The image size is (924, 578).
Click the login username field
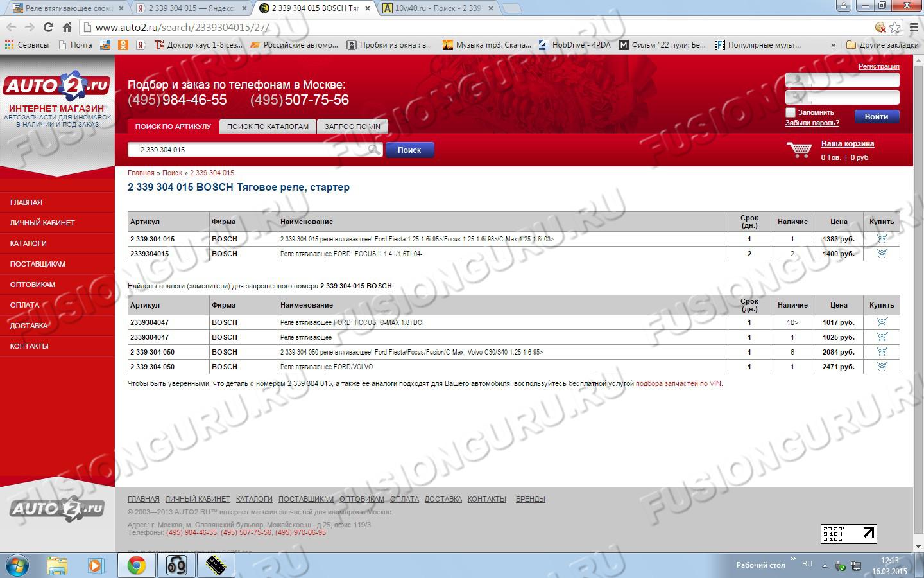[843, 80]
